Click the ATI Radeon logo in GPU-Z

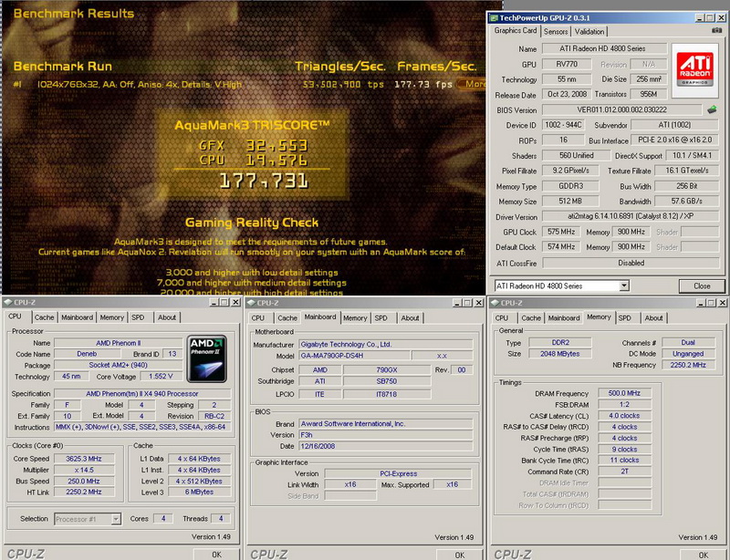coord(694,70)
